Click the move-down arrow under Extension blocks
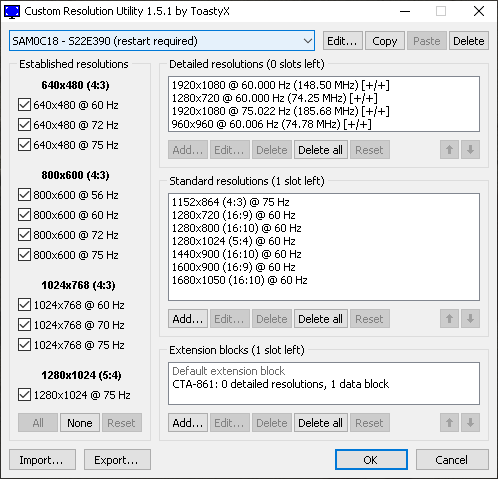Viewport: 498px width, 479px height. point(470,423)
